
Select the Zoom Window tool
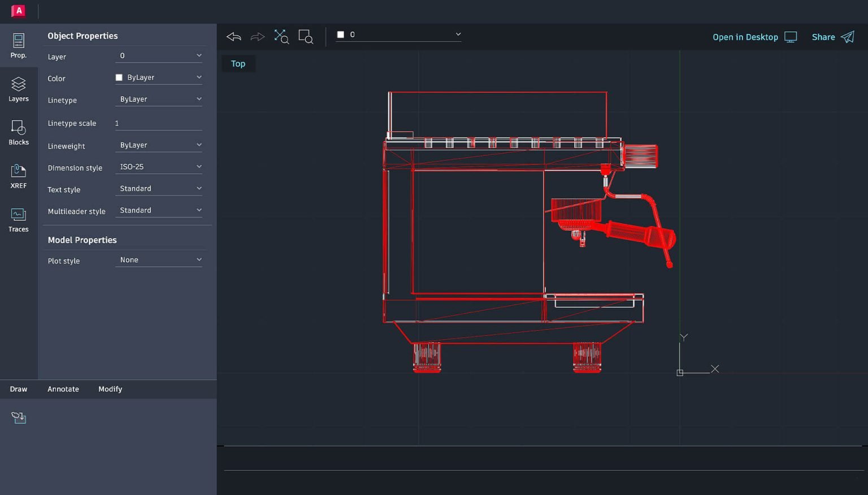coord(305,36)
